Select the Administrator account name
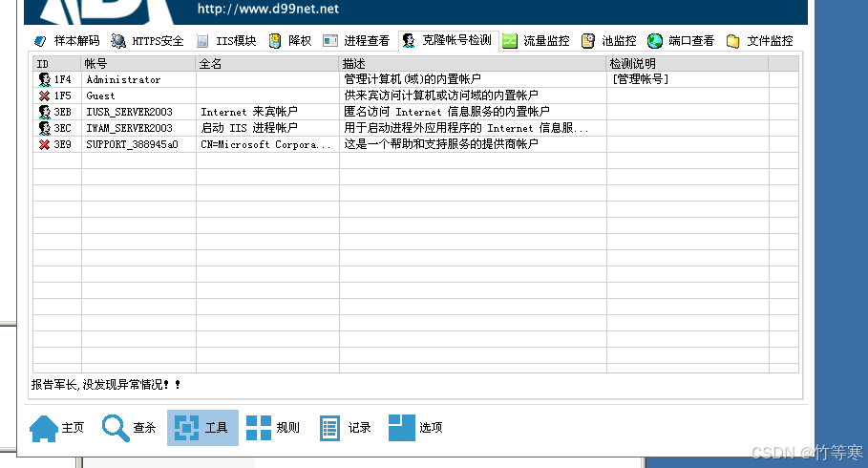868x468 pixels. coord(123,80)
